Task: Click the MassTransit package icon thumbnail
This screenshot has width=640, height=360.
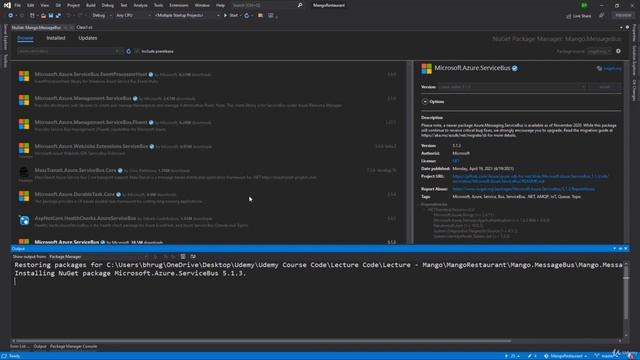Action: pos(24,172)
